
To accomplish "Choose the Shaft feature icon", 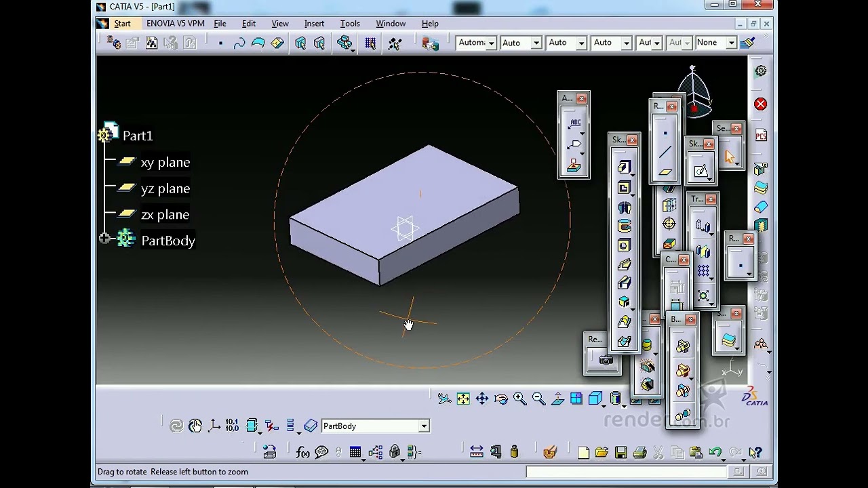I will (x=624, y=207).
